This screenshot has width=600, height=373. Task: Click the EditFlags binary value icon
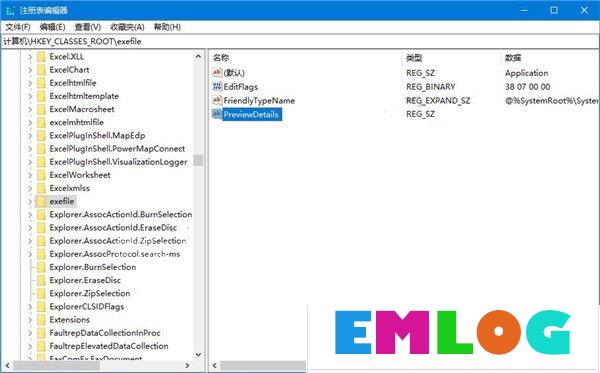pos(217,86)
